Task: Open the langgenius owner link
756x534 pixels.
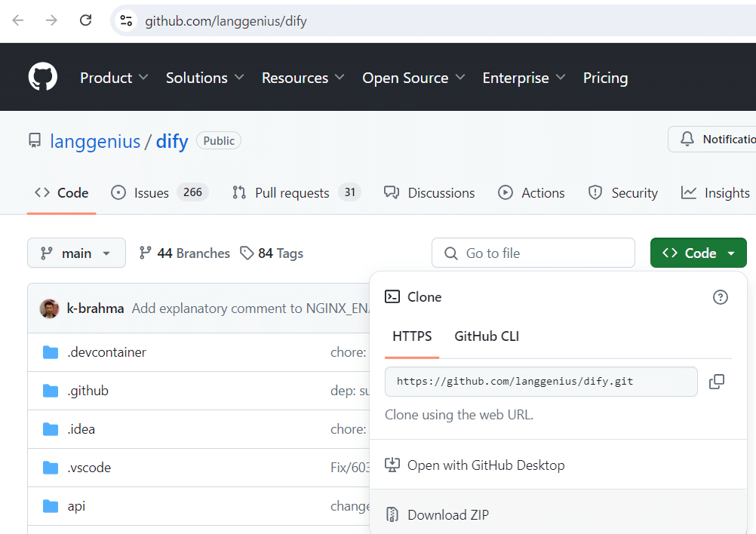Action: (x=95, y=141)
